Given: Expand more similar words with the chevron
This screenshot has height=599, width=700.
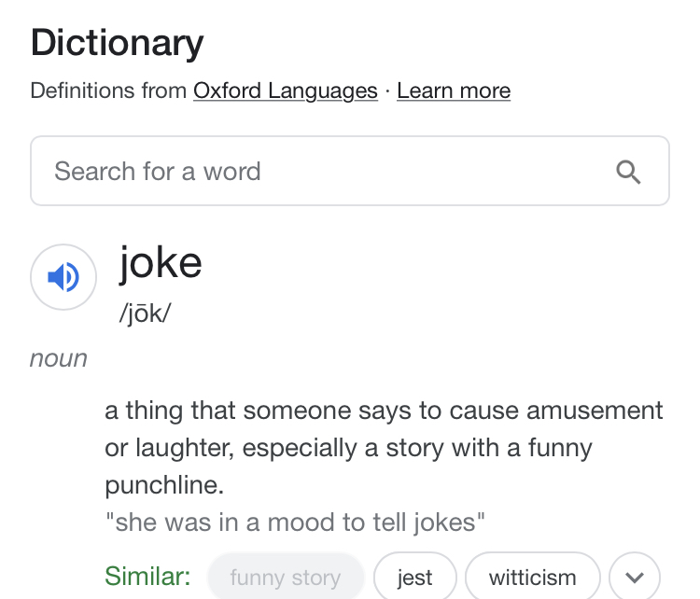Looking at the screenshot, I should (x=635, y=578).
